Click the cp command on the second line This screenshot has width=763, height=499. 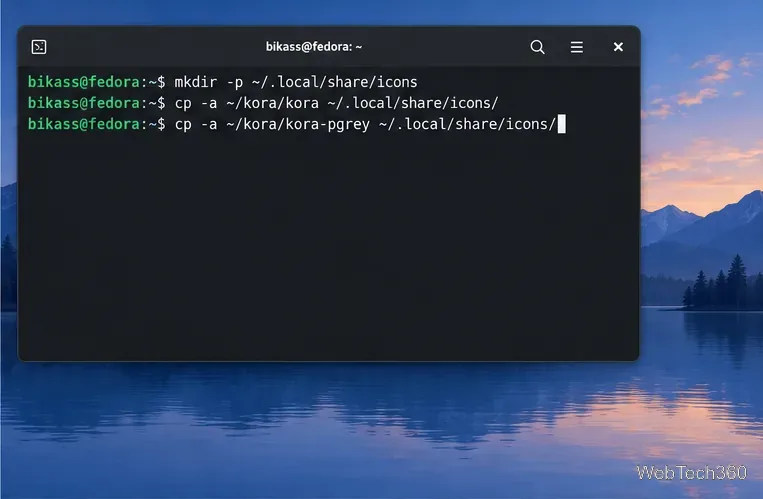(x=183, y=103)
